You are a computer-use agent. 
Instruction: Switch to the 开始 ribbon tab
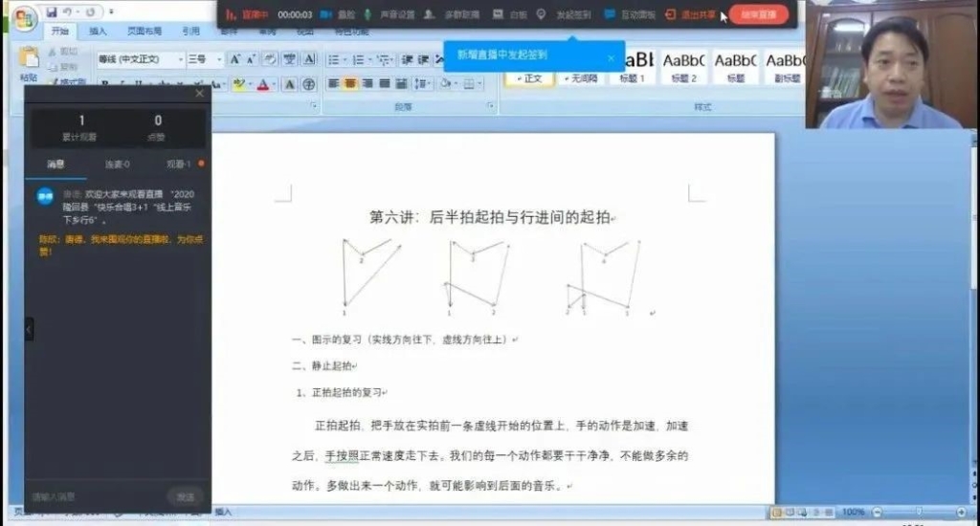click(60, 31)
